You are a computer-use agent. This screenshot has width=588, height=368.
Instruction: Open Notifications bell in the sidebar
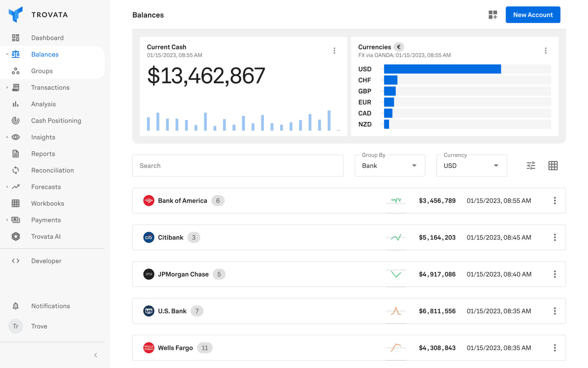coord(16,306)
